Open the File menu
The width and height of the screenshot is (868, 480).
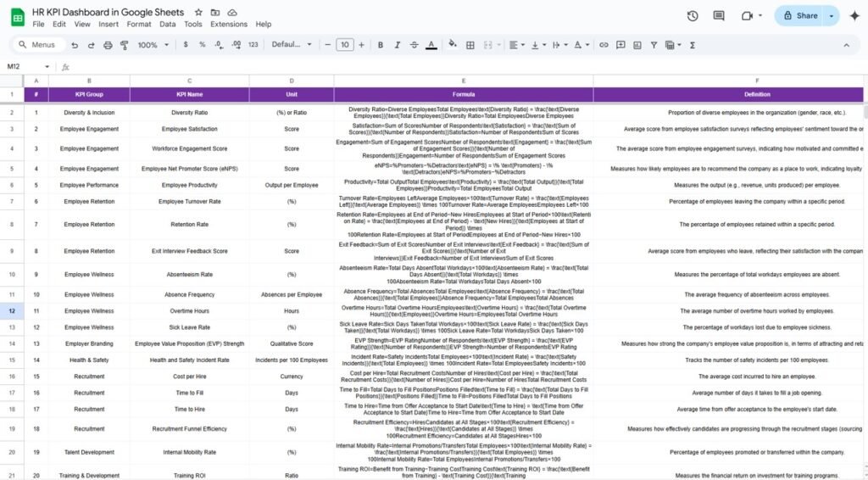tap(38, 25)
